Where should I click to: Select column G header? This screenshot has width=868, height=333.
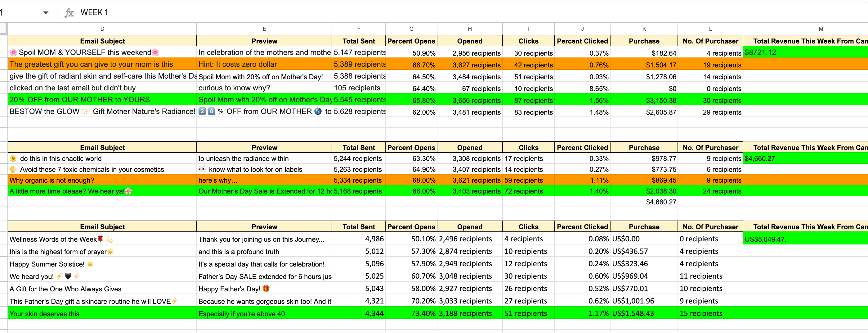click(x=411, y=29)
